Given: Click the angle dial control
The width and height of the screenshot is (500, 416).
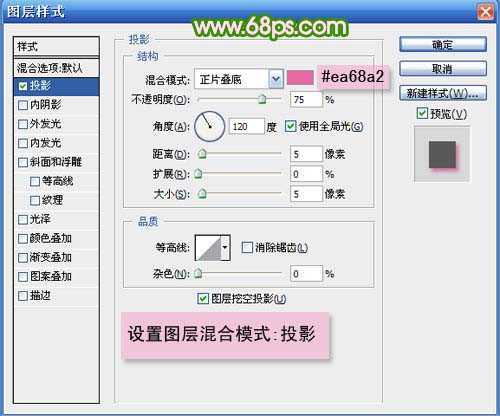Looking at the screenshot, I should tap(210, 126).
